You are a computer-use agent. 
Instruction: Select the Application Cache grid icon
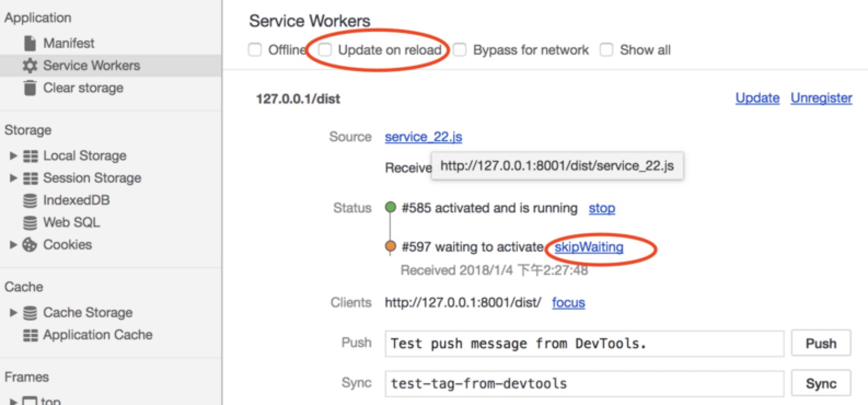30,335
